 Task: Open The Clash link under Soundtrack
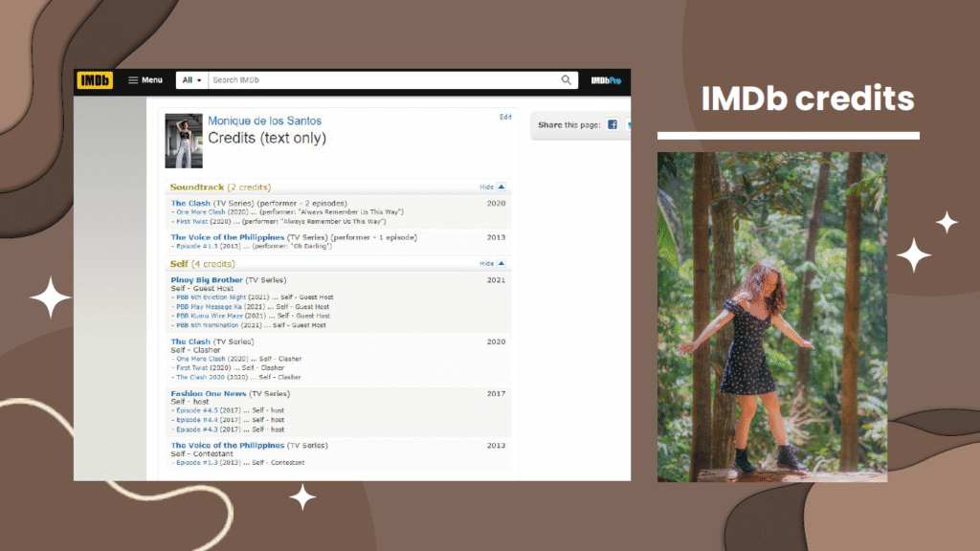pyautogui.click(x=190, y=203)
